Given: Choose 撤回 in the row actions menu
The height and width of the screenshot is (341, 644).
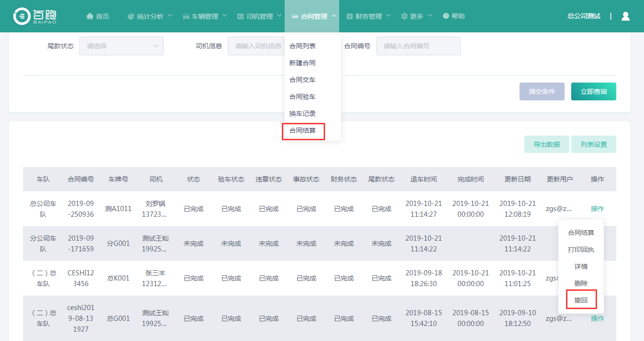Looking at the screenshot, I should 581,300.
